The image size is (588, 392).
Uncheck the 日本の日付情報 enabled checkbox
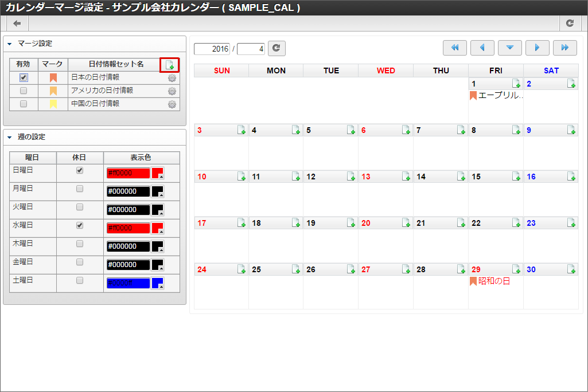[24, 77]
